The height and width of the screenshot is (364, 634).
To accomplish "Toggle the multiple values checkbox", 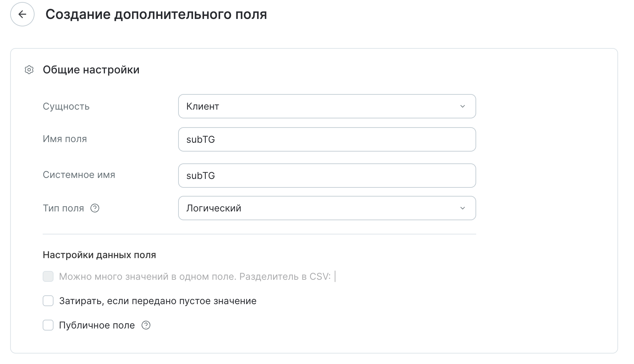I will 48,276.
